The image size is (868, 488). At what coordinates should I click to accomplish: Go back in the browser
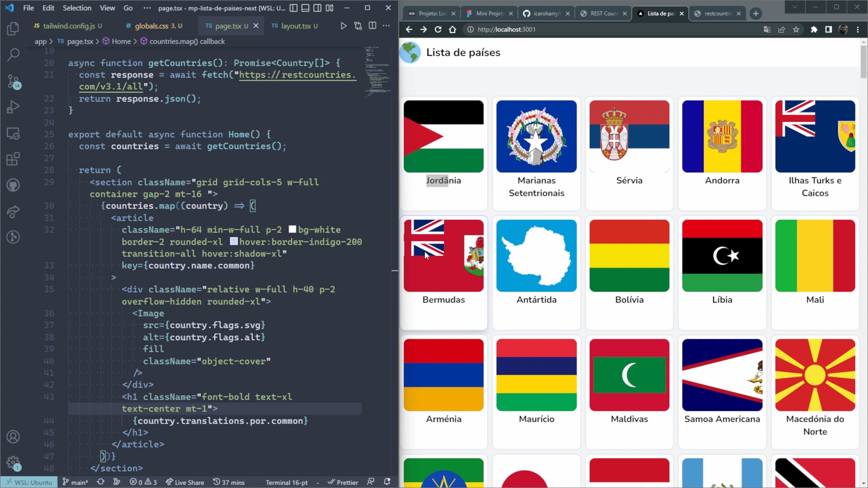pos(409,29)
